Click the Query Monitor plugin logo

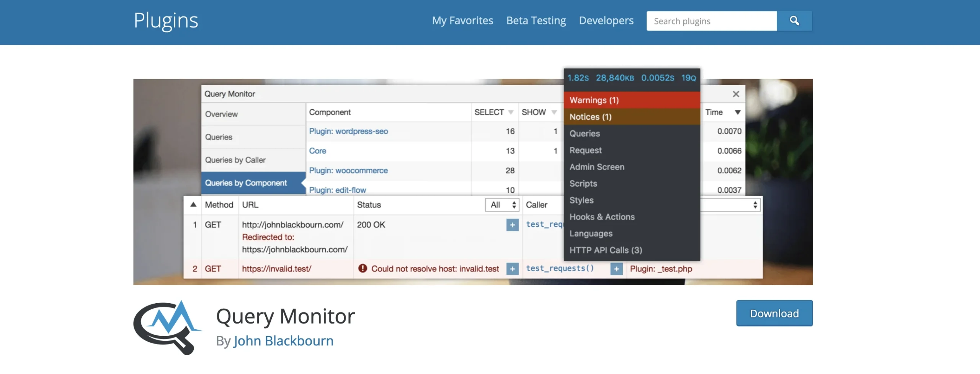coord(167,327)
